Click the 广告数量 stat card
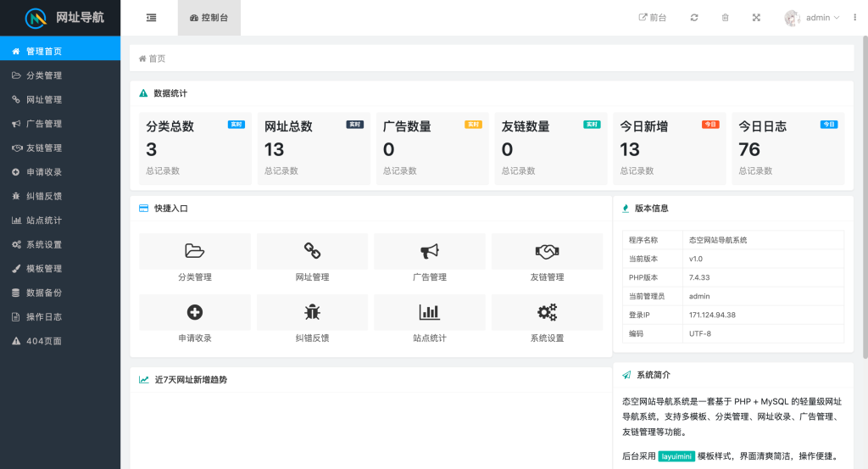The image size is (868, 469). tap(432, 148)
